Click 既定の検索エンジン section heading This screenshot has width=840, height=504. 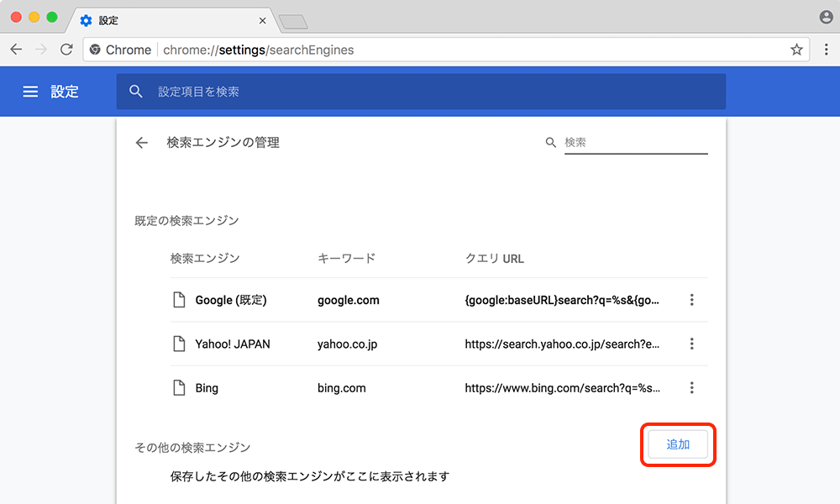click(x=186, y=221)
